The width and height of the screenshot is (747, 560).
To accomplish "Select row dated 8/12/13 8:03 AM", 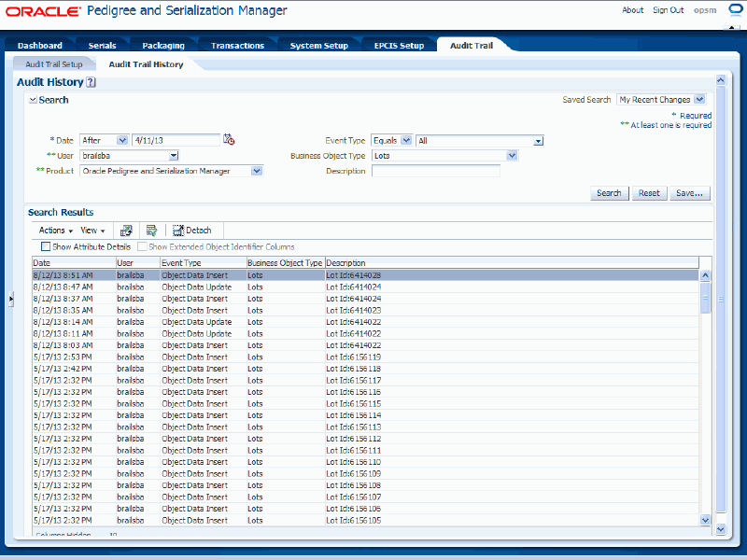I will click(x=365, y=345).
